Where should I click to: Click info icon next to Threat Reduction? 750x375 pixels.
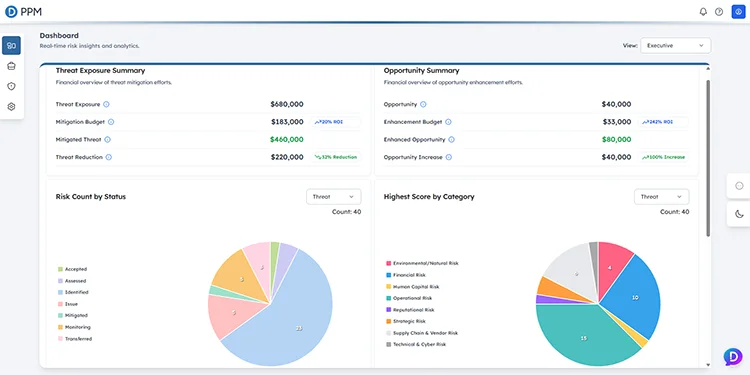tap(109, 157)
